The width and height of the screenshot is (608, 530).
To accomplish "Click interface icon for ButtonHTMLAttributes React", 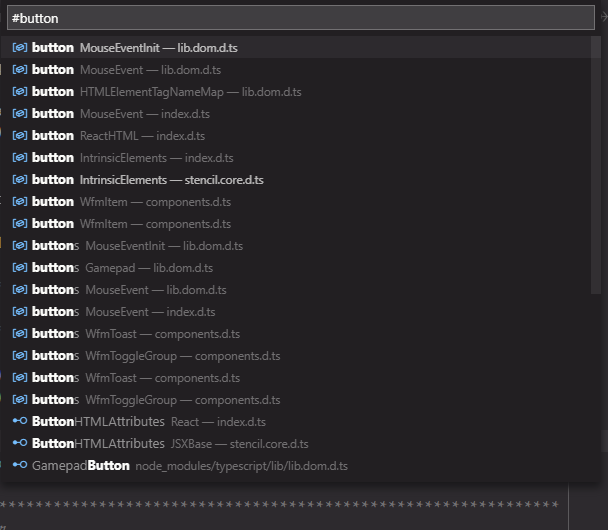I will click(20, 421).
